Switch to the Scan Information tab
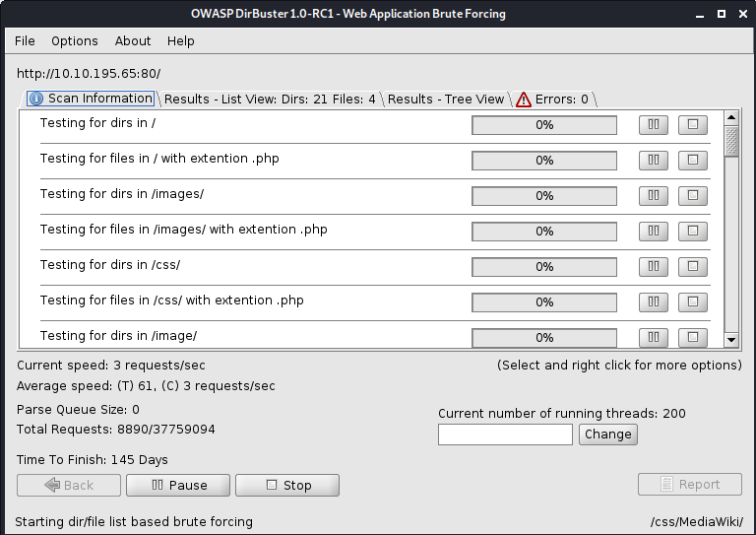756x535 pixels. [91, 99]
